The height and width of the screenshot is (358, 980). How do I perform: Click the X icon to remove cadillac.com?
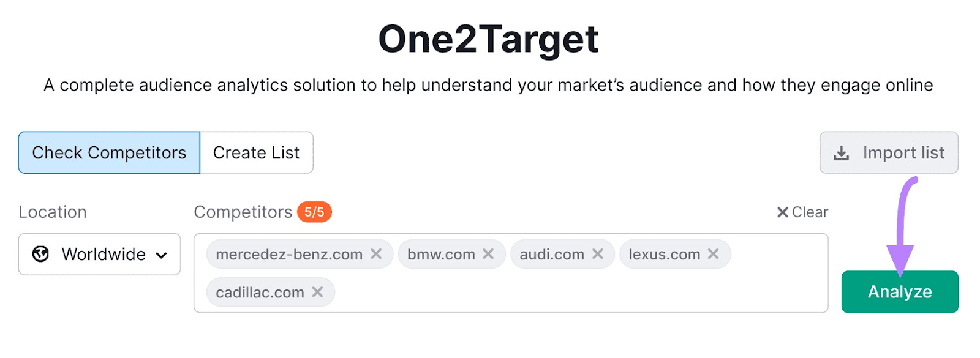(x=318, y=292)
